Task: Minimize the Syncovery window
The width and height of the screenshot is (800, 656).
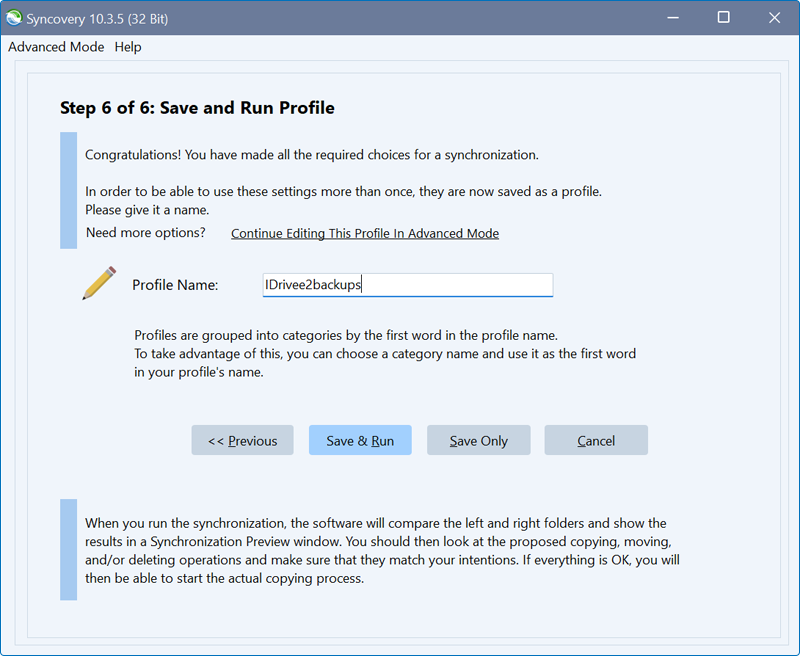Action: (673, 18)
